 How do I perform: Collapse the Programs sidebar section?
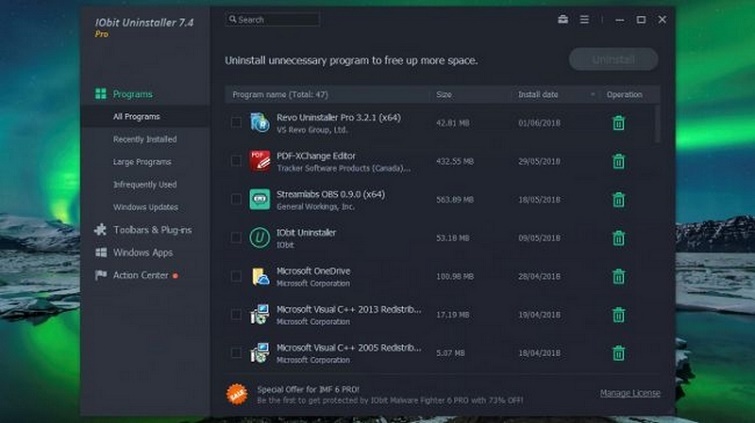pos(132,94)
